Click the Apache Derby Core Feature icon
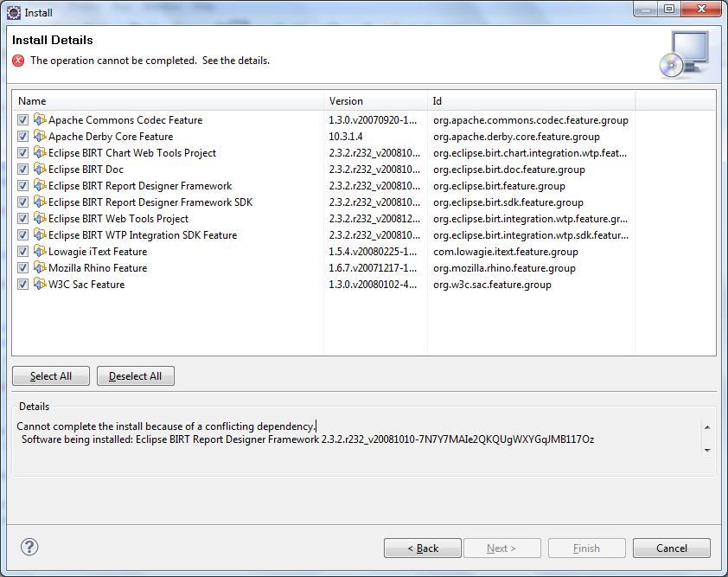Screen dimensions: 728x577 (41, 136)
